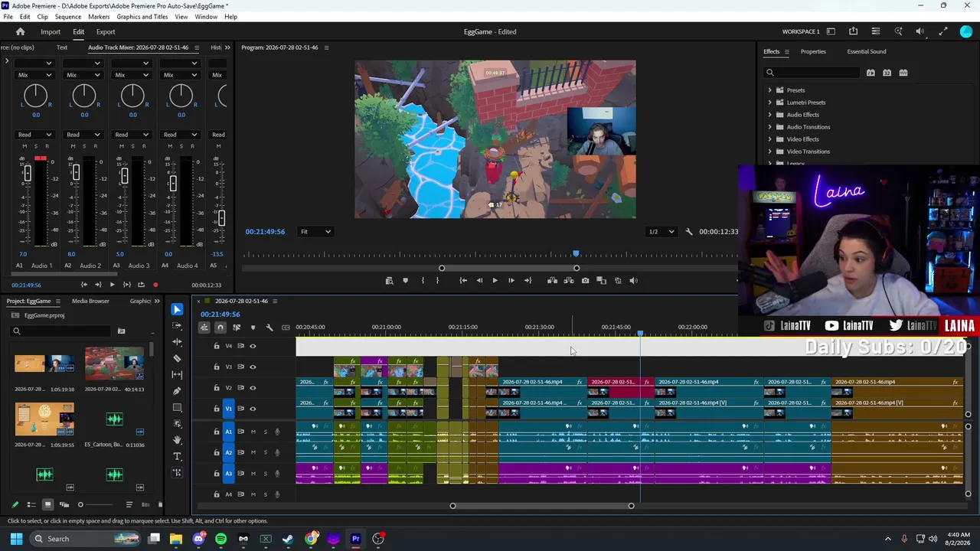Image resolution: width=980 pixels, height=551 pixels.
Task: Select the Rectangle tool
Action: [177, 407]
